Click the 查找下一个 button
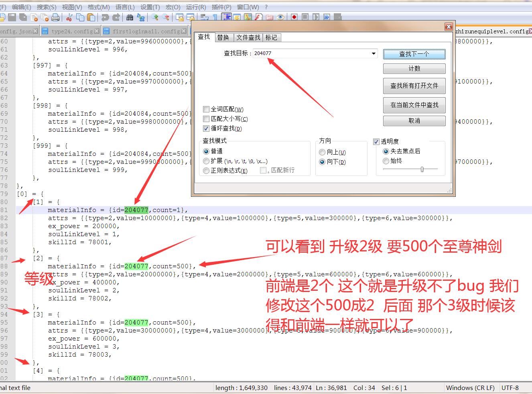Viewport: 532px width, 394px height. (x=414, y=54)
